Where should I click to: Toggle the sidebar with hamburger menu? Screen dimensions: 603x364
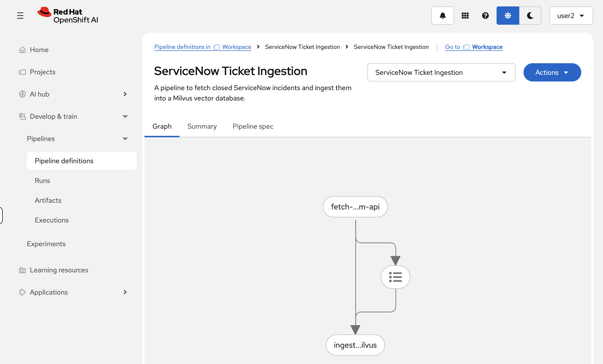click(20, 15)
